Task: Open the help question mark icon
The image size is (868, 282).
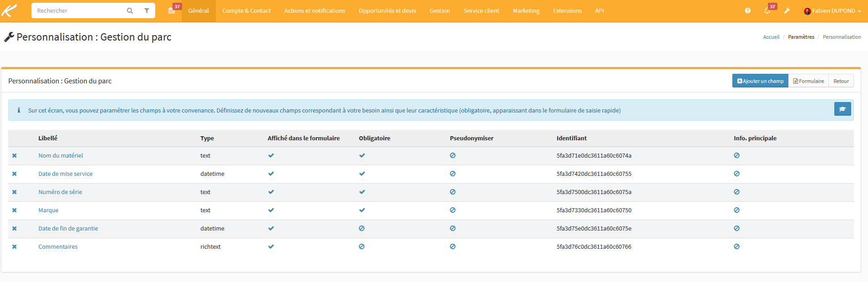Action: (747, 10)
